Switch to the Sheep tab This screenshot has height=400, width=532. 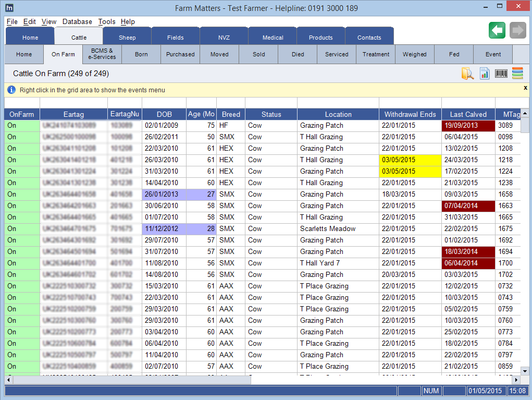[x=127, y=37]
